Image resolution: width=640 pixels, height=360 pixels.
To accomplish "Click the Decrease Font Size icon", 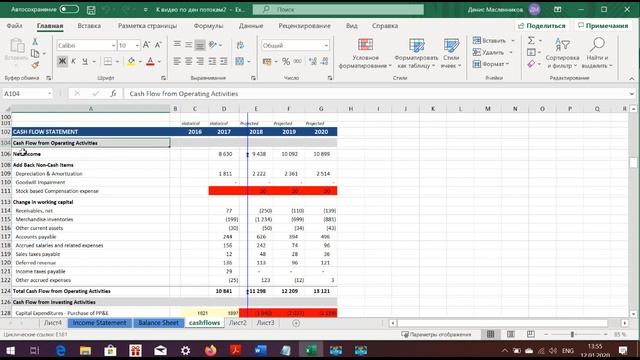I will pyautogui.click(x=158, y=45).
